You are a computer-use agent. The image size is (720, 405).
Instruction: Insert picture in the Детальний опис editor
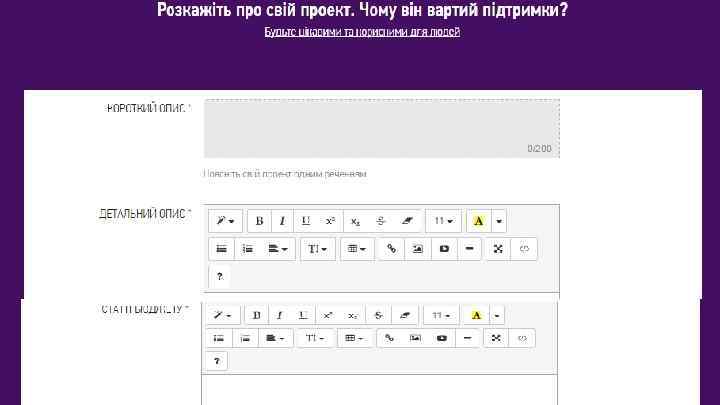pyautogui.click(x=417, y=249)
